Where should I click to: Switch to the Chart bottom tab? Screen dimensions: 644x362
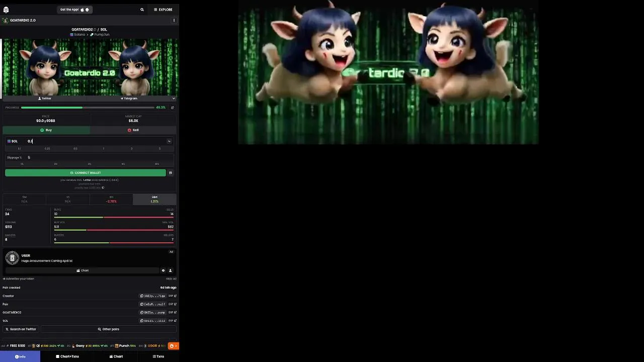coord(116,356)
